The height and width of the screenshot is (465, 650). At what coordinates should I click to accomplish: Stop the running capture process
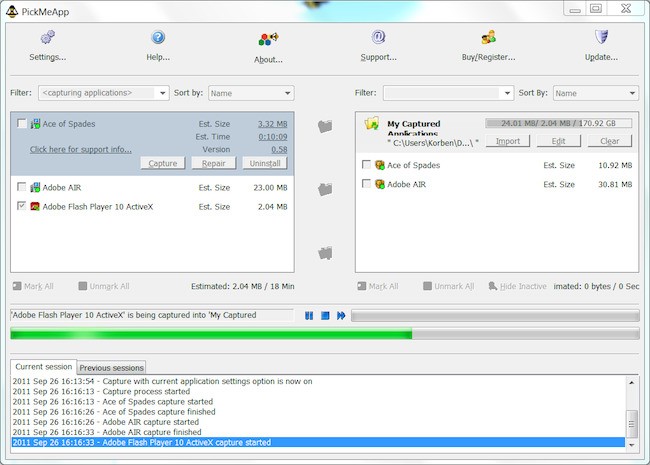pos(325,315)
